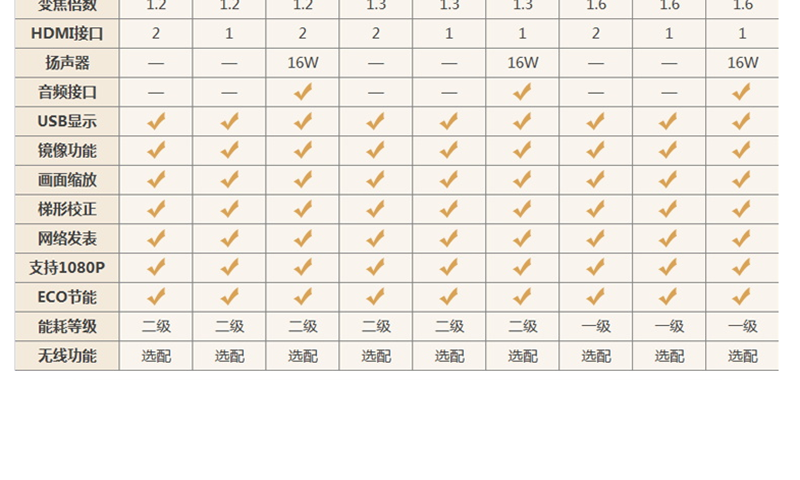This screenshot has height=480, width=800.
Task: Select the 扬声器 row header
Action: coord(67,62)
